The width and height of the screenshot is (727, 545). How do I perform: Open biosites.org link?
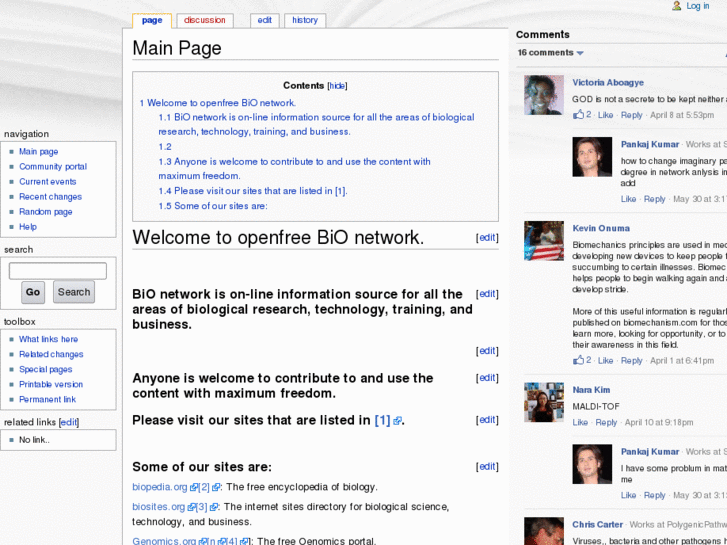[x=159, y=507]
